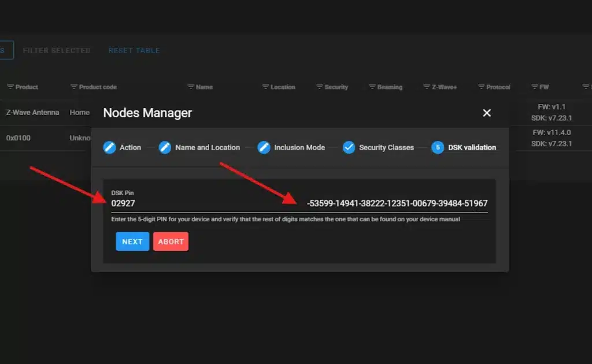Open the filter icon for the FW column
592x364 pixels.
click(x=535, y=87)
